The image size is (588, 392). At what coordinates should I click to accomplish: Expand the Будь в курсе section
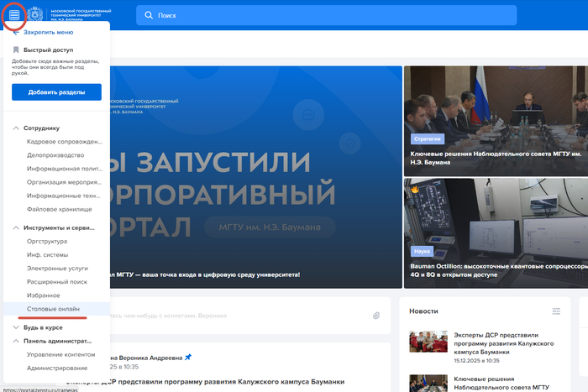[16, 327]
